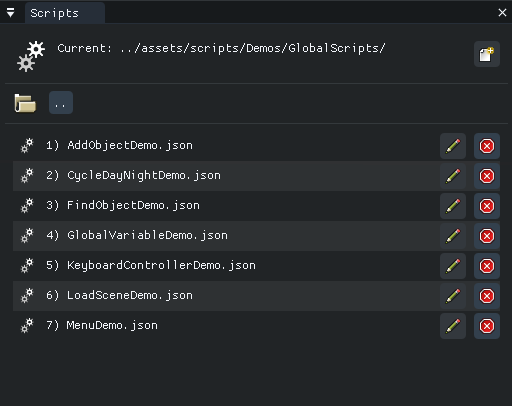Image resolution: width=512 pixels, height=406 pixels.
Task: Click gear icon beside GlobalVariableDemo.json
Action: pos(27,236)
